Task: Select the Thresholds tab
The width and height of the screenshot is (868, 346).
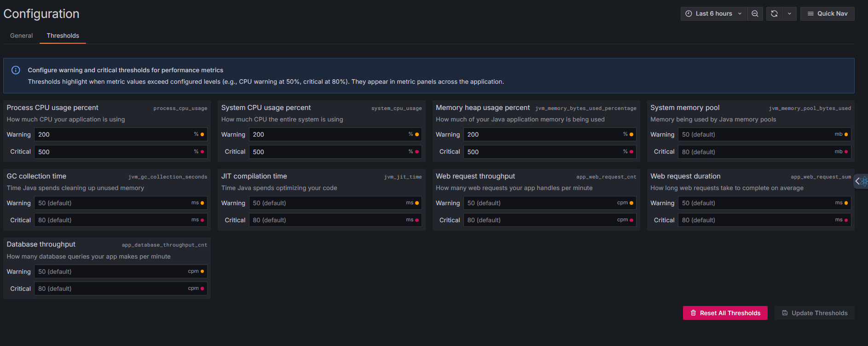Action: (x=63, y=35)
